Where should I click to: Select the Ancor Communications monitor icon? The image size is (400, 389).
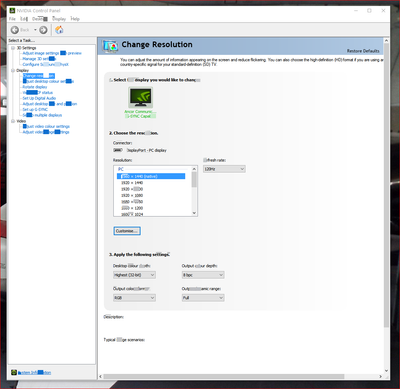[141, 97]
